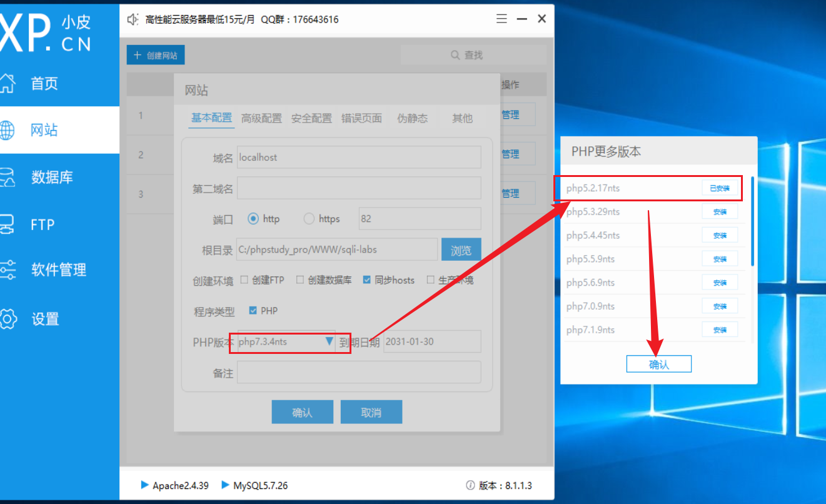The height and width of the screenshot is (504, 826).
Task: Select the 网站 globe item in sidebar
Action: (59, 130)
